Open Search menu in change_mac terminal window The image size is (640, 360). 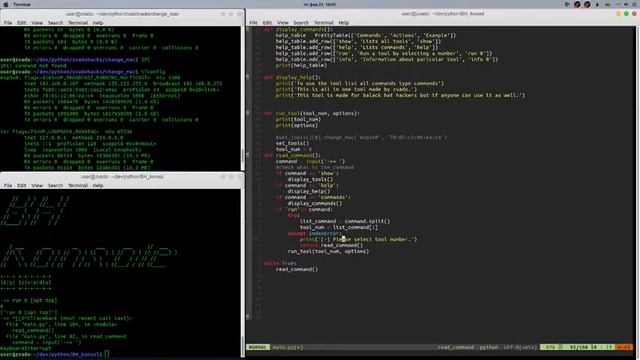pyautogui.click(x=56, y=23)
